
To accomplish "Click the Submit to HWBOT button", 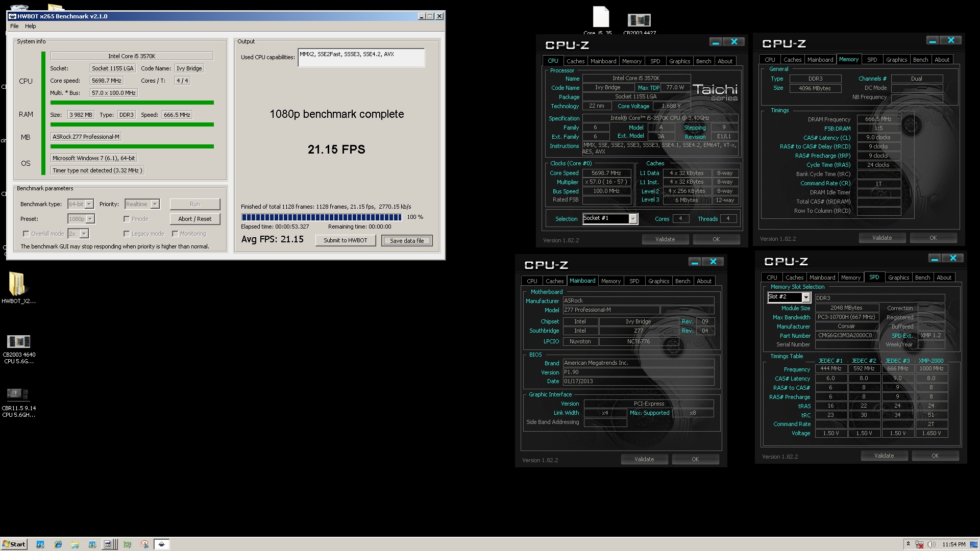I will click(345, 240).
